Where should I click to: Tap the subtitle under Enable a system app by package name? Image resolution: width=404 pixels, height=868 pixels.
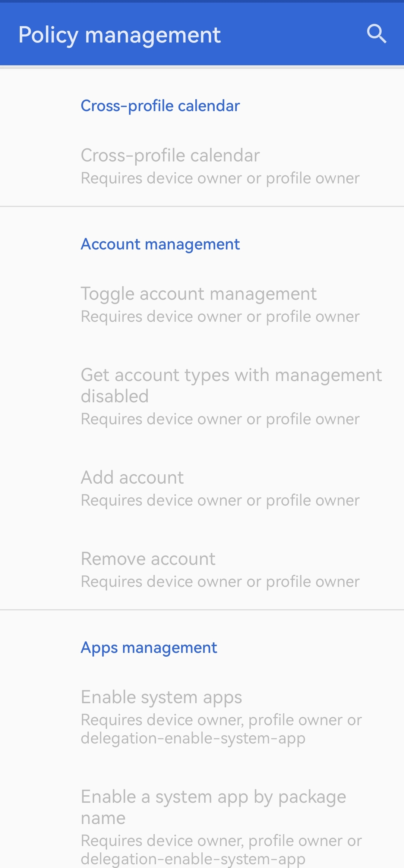click(221, 850)
